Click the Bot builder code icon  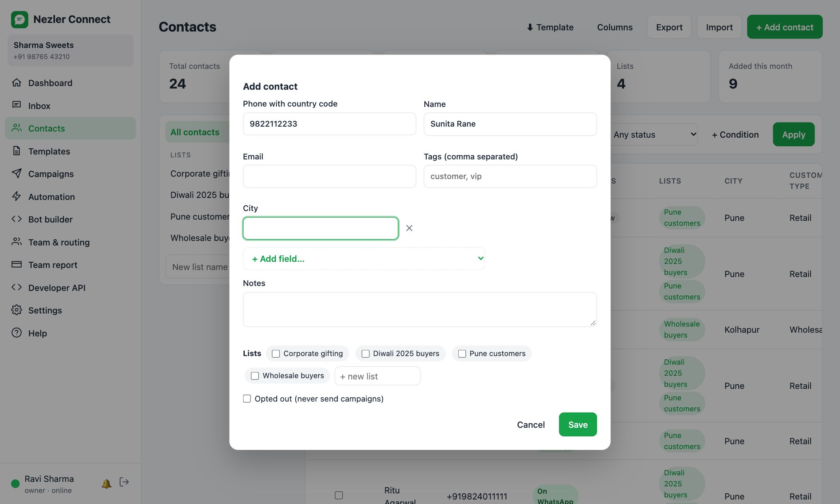[x=16, y=219]
